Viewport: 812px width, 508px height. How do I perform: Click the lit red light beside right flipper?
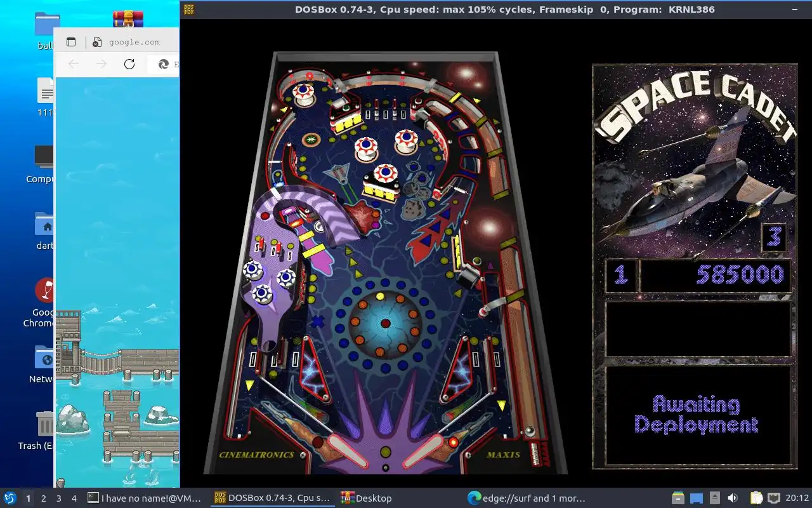[x=454, y=441]
